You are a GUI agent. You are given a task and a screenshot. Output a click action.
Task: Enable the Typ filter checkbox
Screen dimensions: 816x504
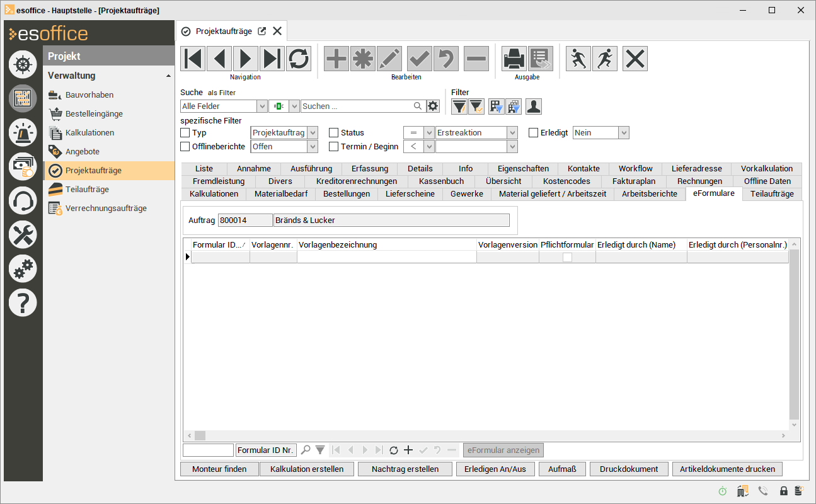185,133
